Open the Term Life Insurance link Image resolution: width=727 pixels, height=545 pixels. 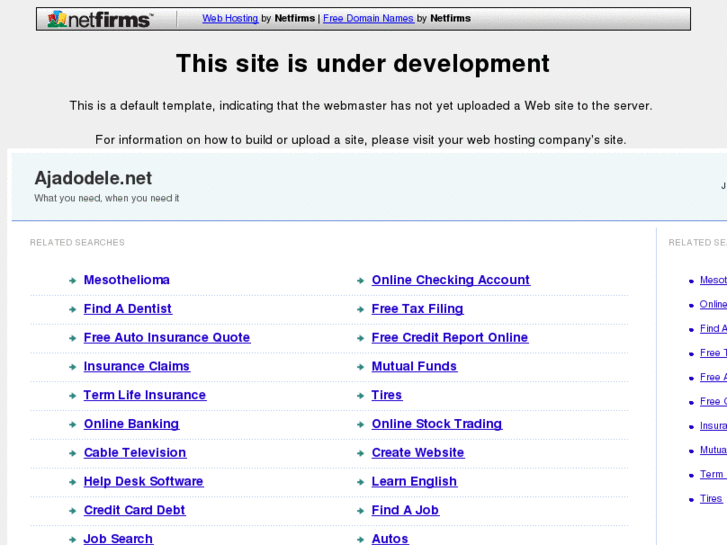(x=145, y=395)
